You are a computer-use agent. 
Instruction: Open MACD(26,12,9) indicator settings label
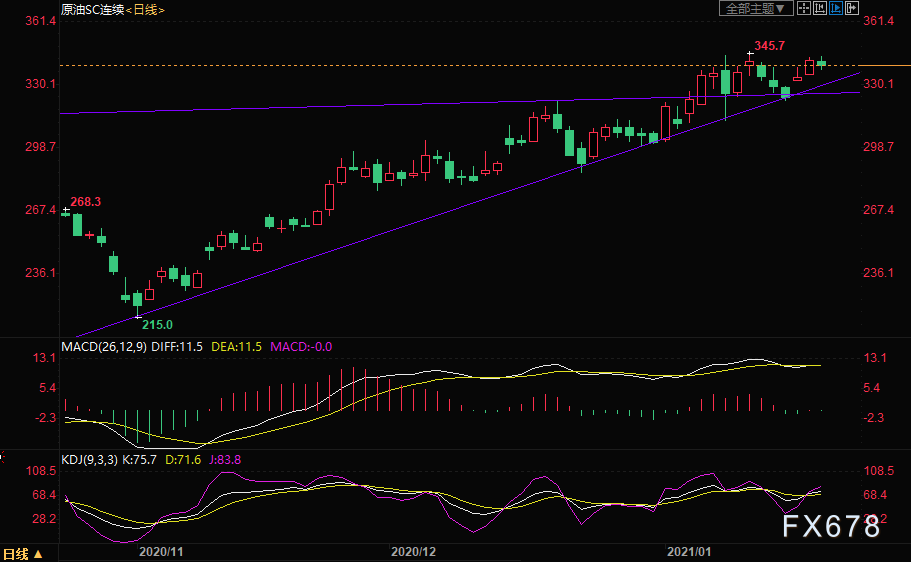pos(104,347)
